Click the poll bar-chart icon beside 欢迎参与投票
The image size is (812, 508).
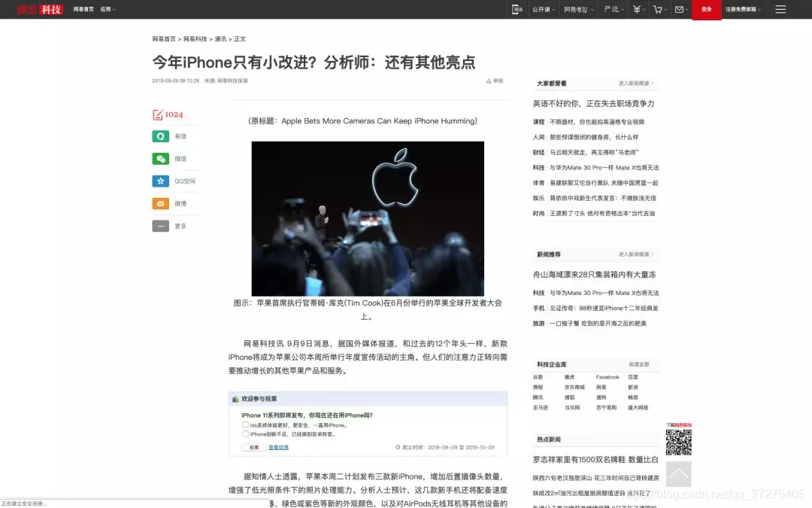(x=235, y=399)
